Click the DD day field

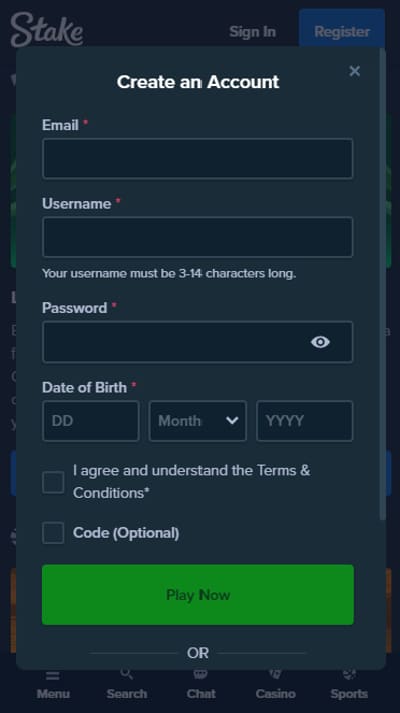[90, 421]
